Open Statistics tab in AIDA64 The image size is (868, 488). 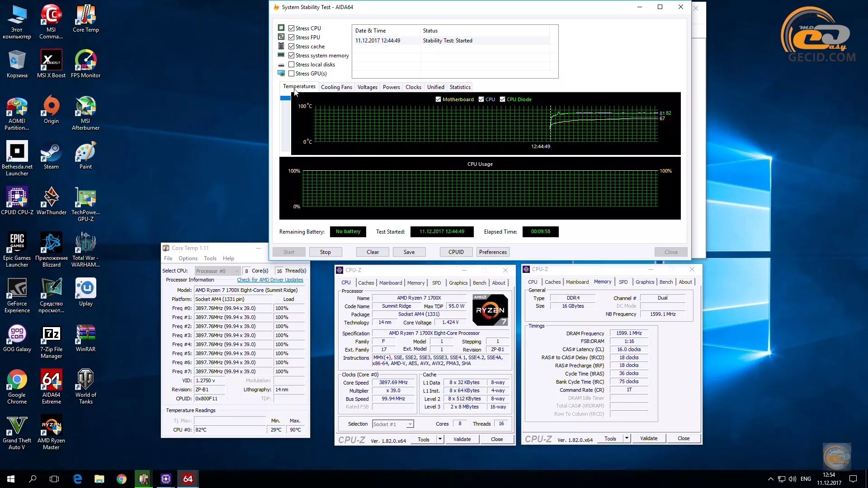pyautogui.click(x=460, y=87)
